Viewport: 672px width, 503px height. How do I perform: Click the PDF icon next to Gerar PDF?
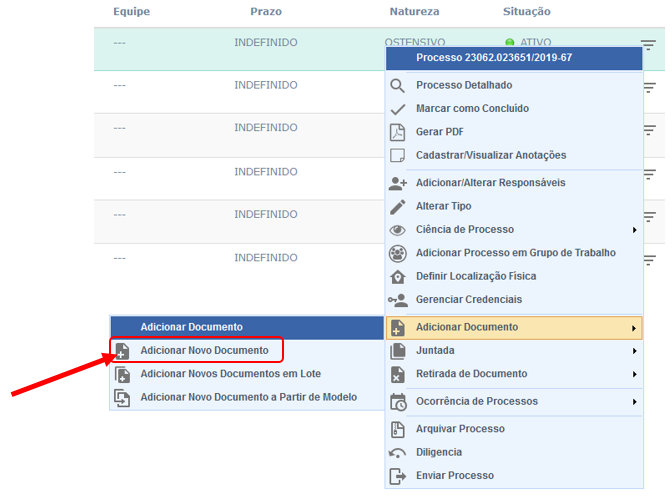coord(398,132)
